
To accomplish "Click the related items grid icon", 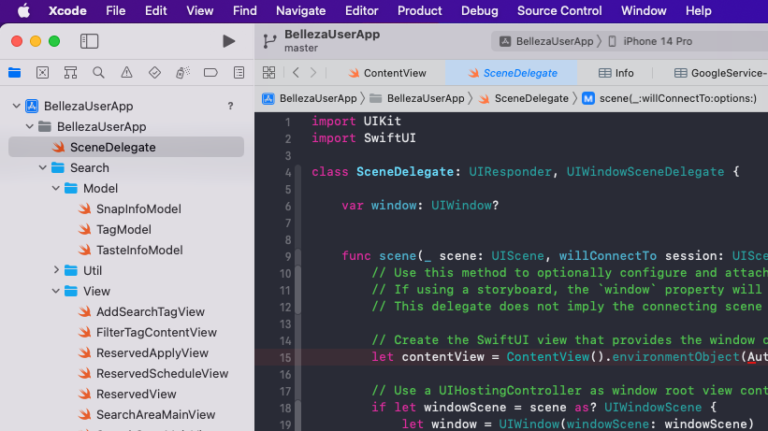I will click(268, 73).
